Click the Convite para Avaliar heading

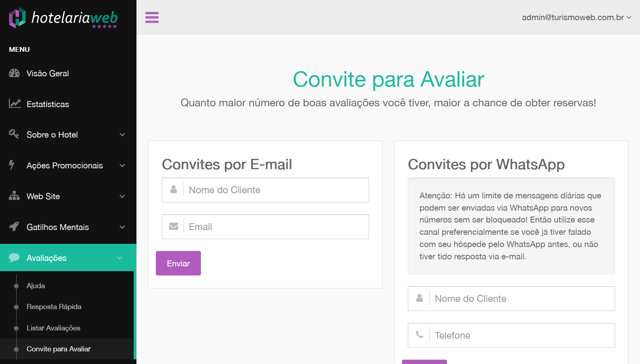(x=388, y=79)
